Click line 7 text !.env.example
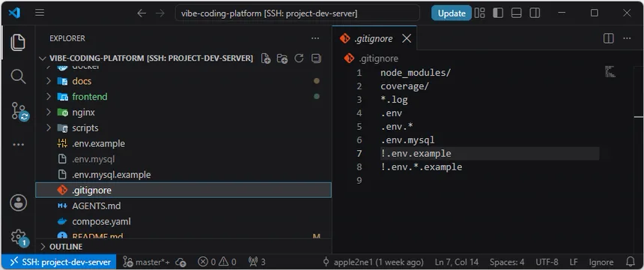644x270 pixels. [x=416, y=154]
